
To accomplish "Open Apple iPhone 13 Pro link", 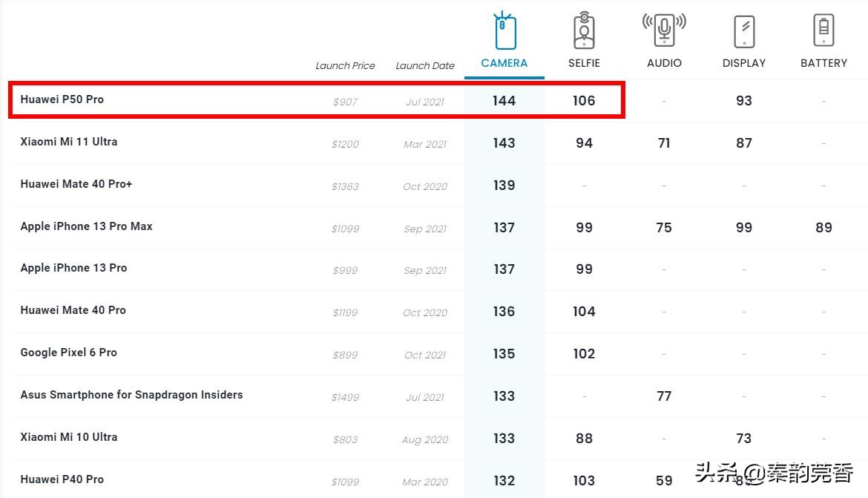I will [x=73, y=268].
